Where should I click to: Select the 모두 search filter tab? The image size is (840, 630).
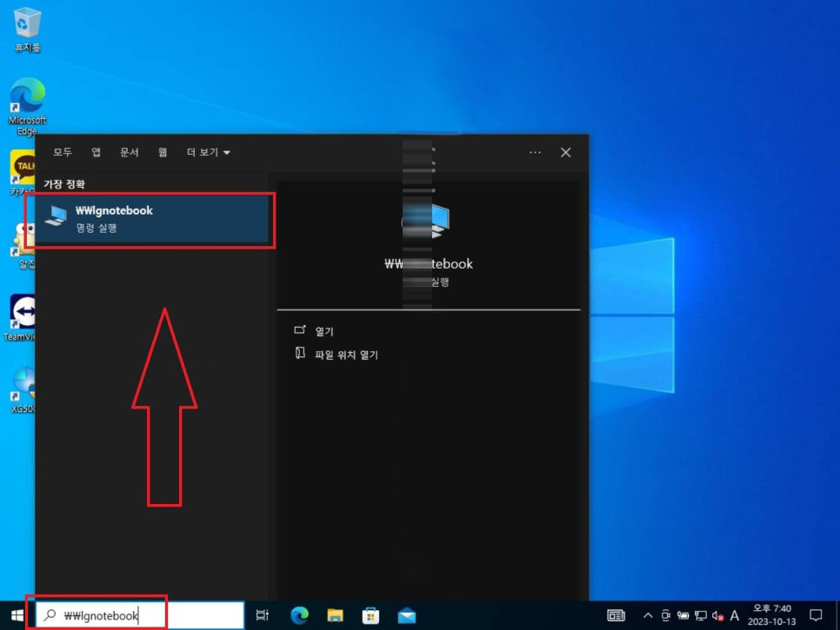pos(62,153)
